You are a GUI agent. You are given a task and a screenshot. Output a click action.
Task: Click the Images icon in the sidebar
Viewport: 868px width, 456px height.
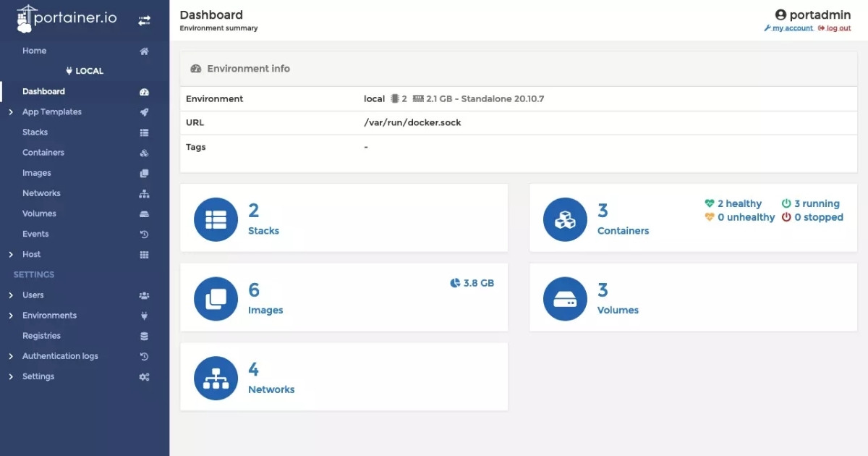(144, 172)
